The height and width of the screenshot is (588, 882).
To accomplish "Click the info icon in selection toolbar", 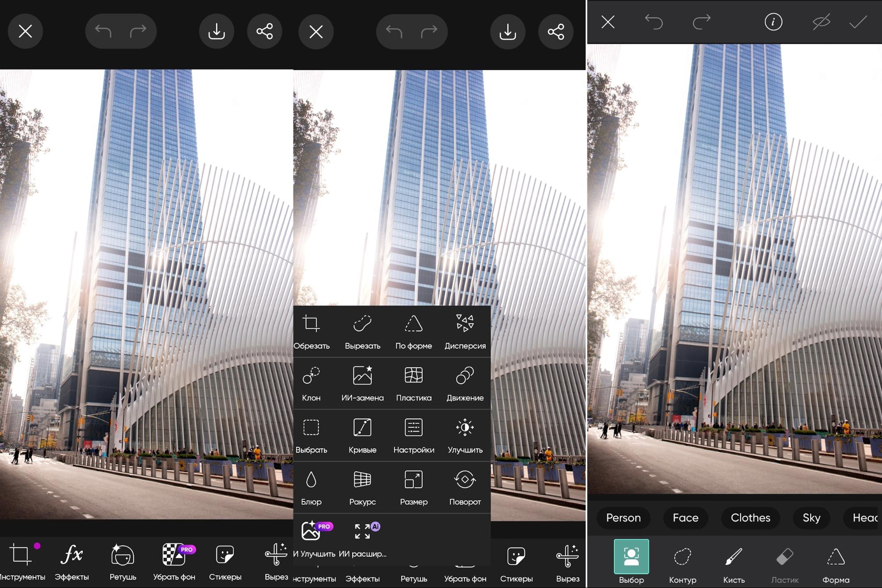I will click(x=773, y=22).
